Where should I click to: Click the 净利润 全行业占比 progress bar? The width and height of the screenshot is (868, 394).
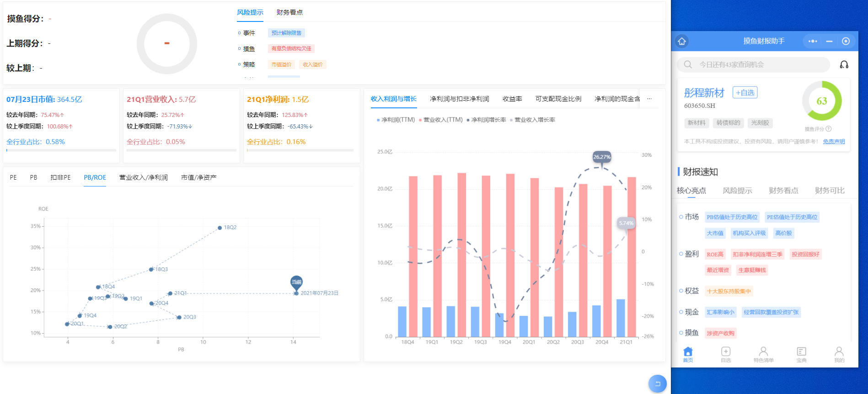[x=300, y=150]
